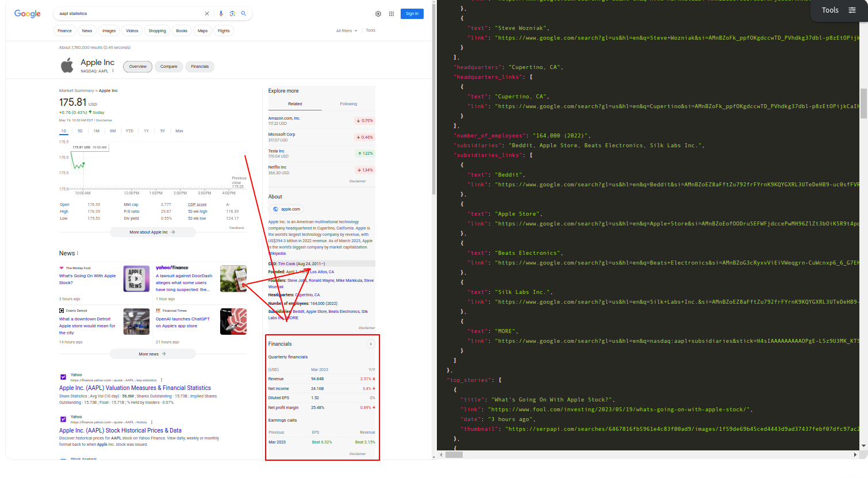Image resolution: width=868 pixels, height=478 pixels.
Task: Open Google Lens camera icon in search bar
Action: pyautogui.click(x=232, y=13)
